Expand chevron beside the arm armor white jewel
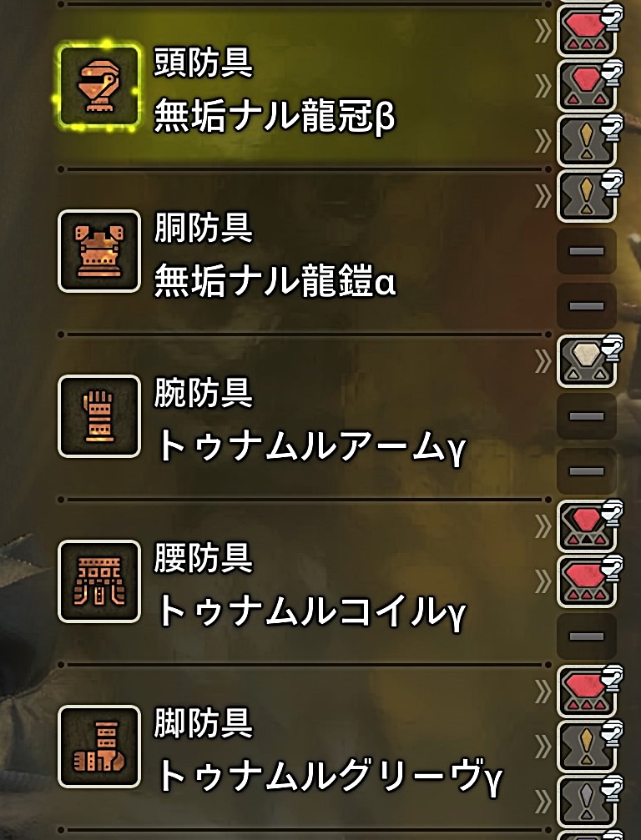641x840 pixels. pyautogui.click(x=543, y=362)
